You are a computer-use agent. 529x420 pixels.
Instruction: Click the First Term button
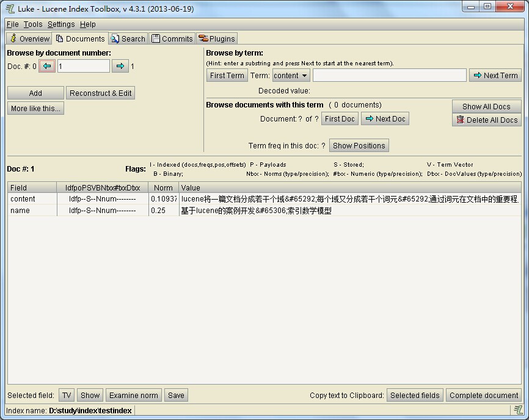pyautogui.click(x=227, y=76)
